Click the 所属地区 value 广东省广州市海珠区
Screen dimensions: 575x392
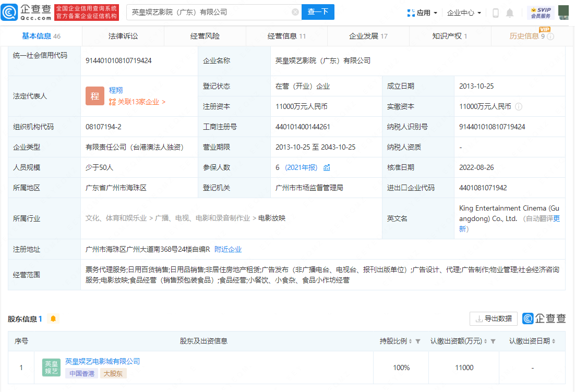(x=116, y=188)
